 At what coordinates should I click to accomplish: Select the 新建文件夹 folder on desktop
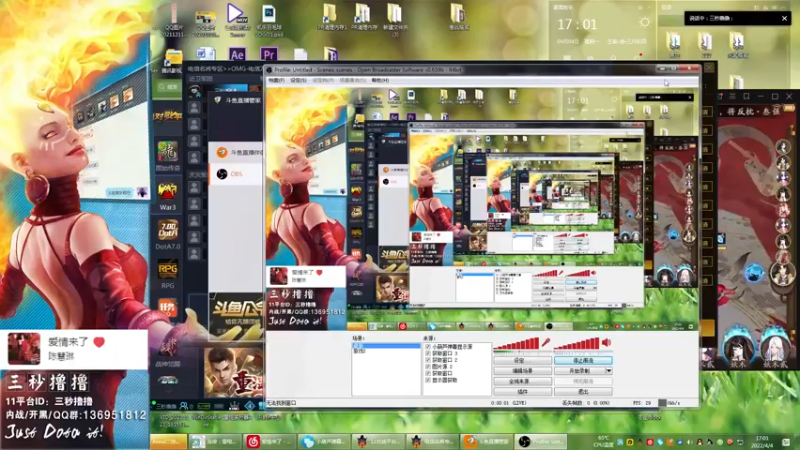coord(395,19)
